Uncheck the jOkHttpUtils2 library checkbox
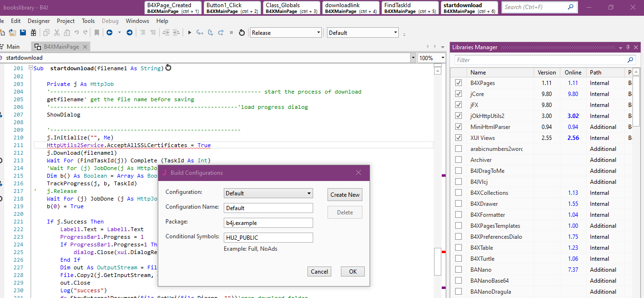Screen dimensions: 644x298 [458, 116]
